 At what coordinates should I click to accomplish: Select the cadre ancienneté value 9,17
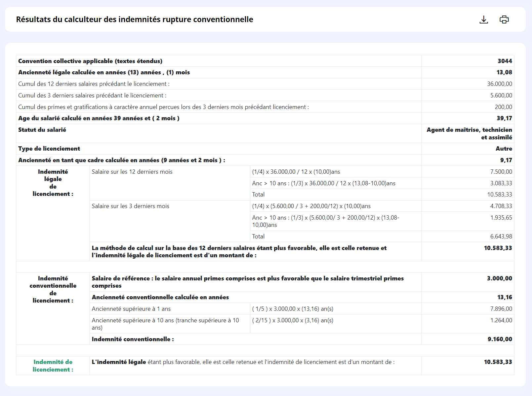506,160
